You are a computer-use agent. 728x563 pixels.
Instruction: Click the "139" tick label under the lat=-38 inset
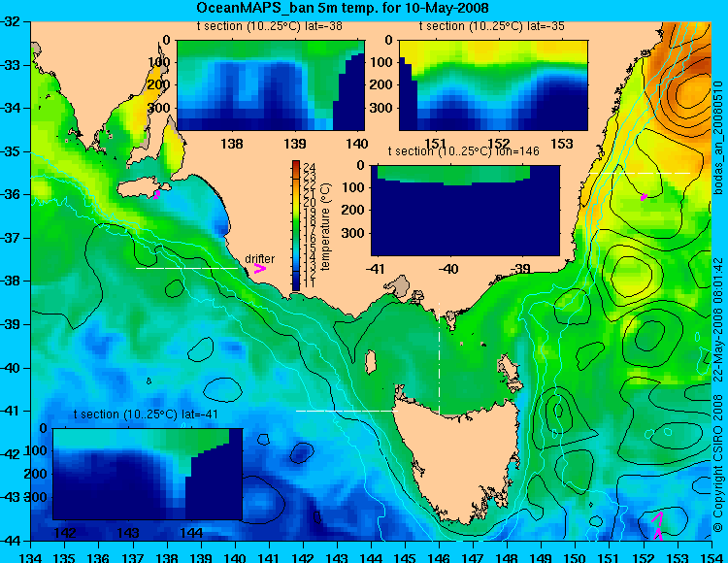point(295,144)
